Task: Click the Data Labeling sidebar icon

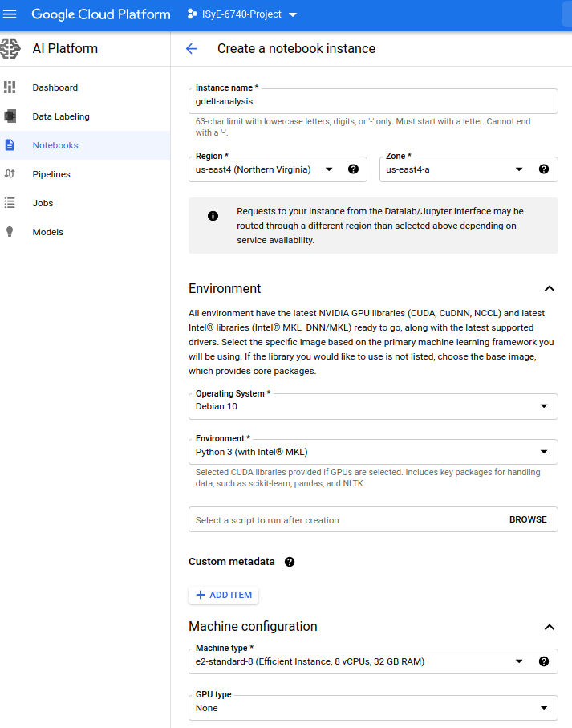Action: (10, 116)
